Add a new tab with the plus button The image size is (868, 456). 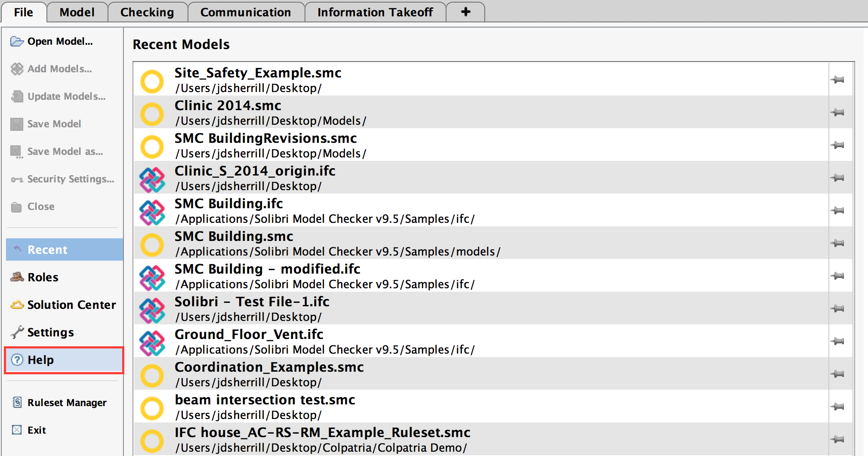click(x=465, y=12)
